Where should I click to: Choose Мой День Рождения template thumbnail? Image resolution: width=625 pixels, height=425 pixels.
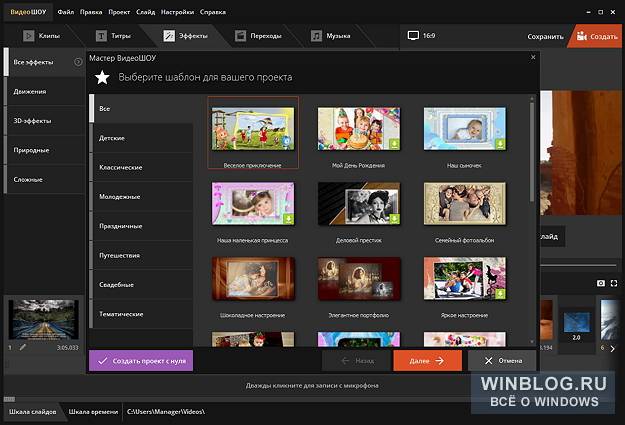359,128
